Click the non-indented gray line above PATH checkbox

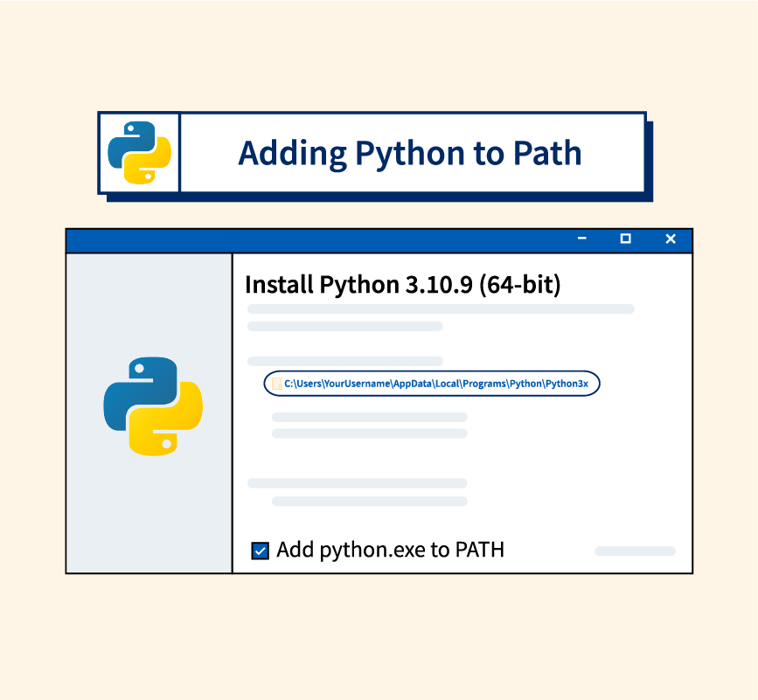(357, 483)
